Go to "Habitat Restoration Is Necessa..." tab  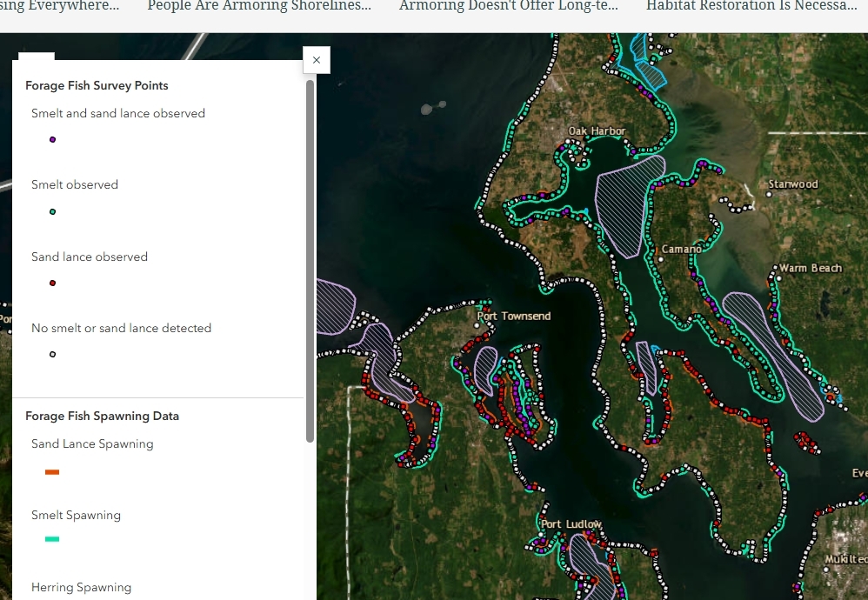[x=751, y=7]
